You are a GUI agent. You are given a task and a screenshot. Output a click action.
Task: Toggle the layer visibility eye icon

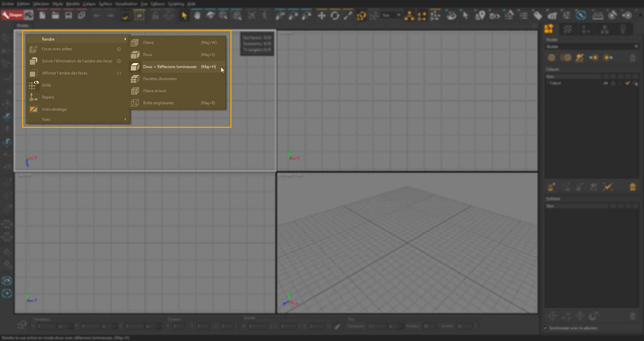tap(606, 83)
